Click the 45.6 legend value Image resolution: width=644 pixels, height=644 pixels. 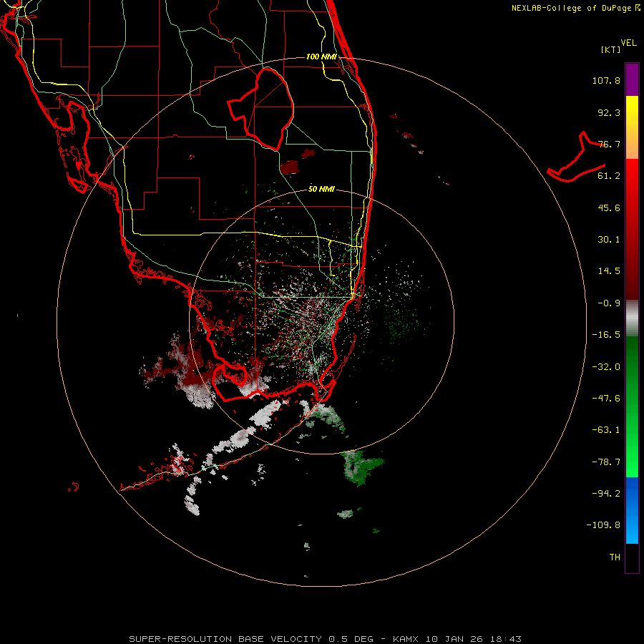pos(609,208)
